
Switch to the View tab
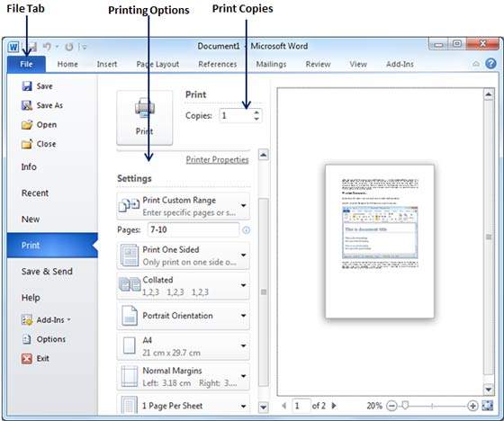[x=358, y=64]
